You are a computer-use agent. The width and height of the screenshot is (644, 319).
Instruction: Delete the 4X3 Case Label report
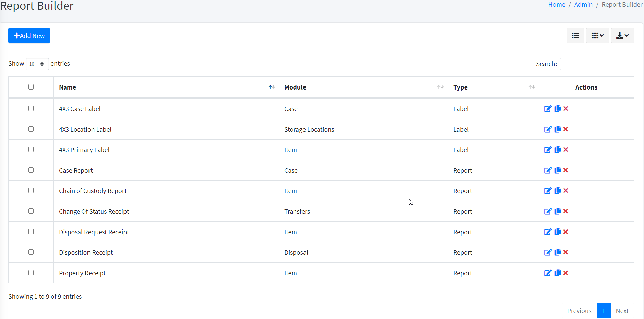(566, 109)
